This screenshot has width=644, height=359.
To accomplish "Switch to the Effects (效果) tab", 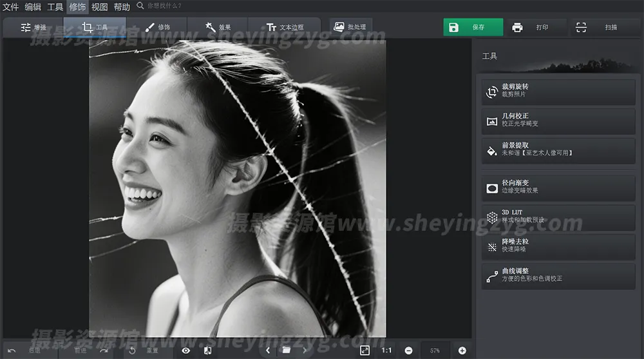I will [x=218, y=28].
